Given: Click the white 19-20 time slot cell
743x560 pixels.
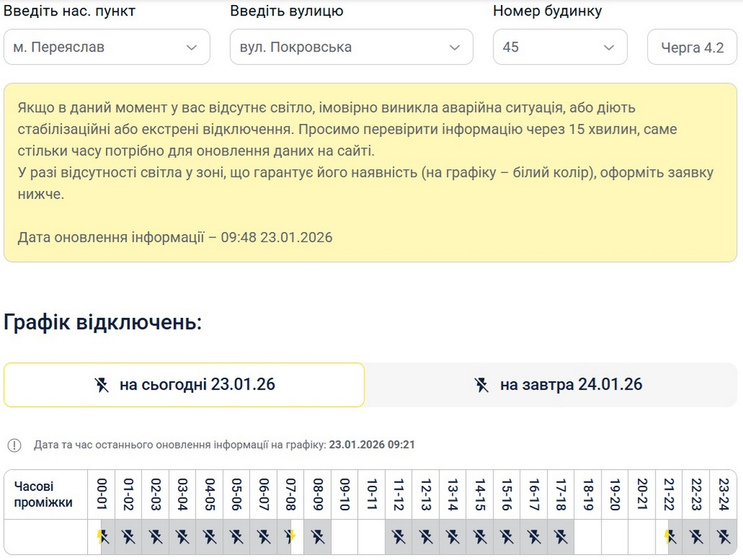Looking at the screenshot, I should pos(615,536).
